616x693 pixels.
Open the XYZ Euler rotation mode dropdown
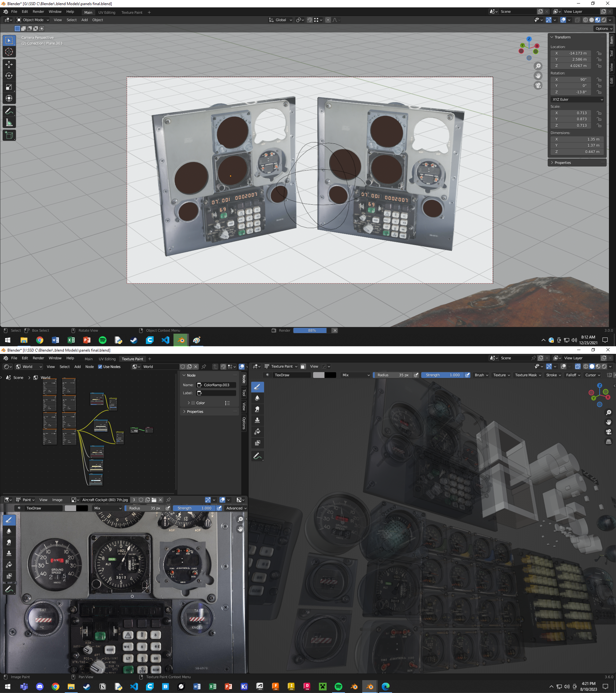coord(577,99)
